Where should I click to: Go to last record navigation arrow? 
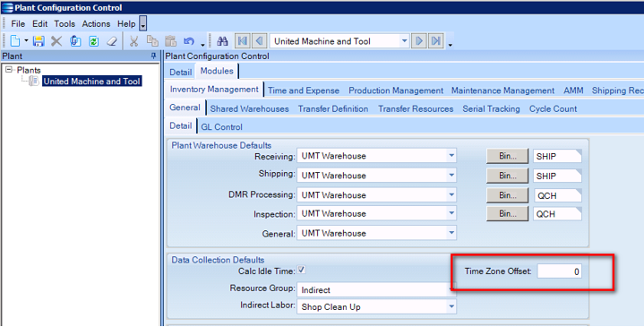[436, 41]
